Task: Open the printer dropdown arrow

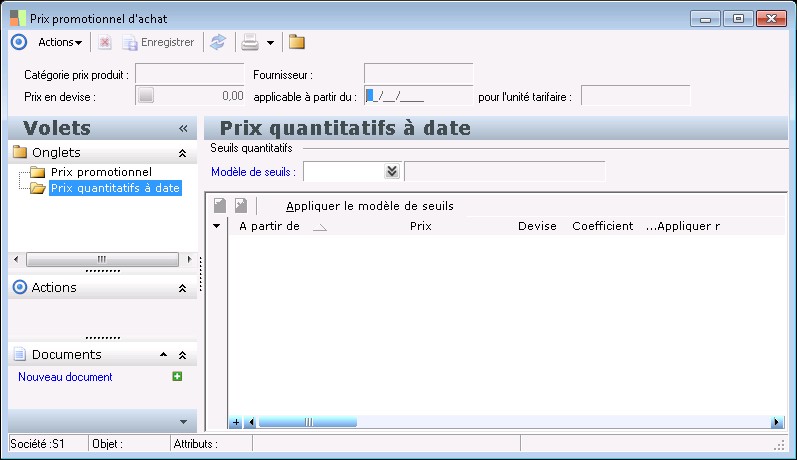Action: (x=270, y=43)
